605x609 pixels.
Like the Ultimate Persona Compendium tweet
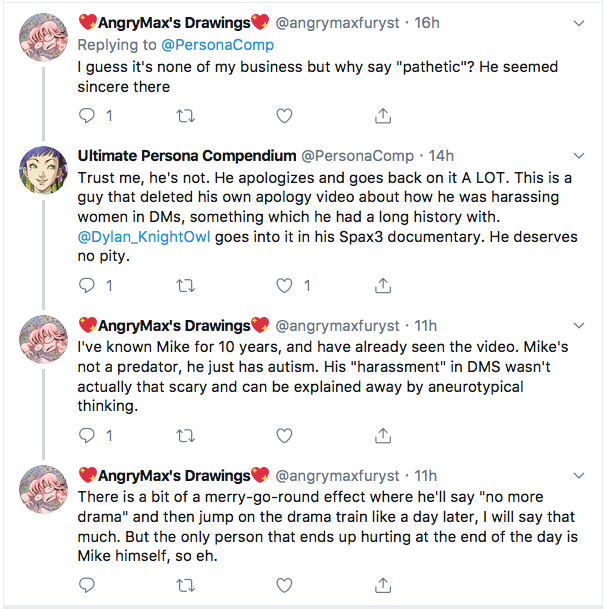point(285,286)
